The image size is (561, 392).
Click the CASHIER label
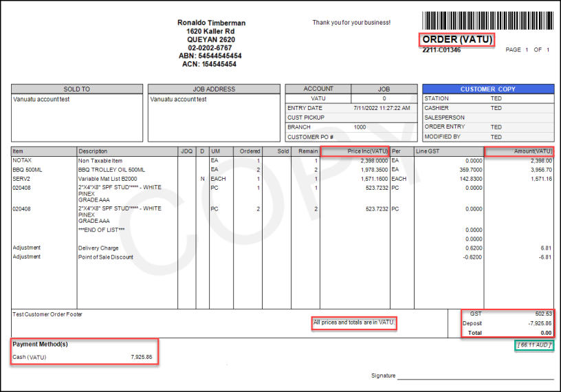point(437,108)
